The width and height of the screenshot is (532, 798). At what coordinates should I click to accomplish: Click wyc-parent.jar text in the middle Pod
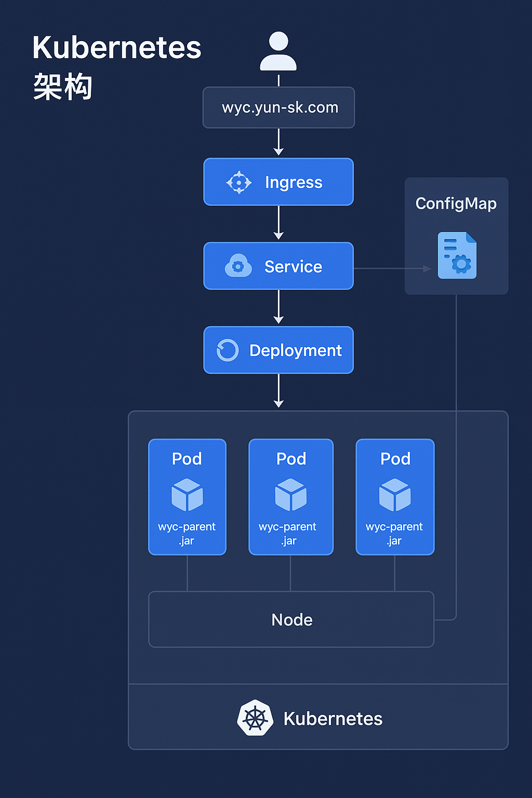click(x=288, y=534)
